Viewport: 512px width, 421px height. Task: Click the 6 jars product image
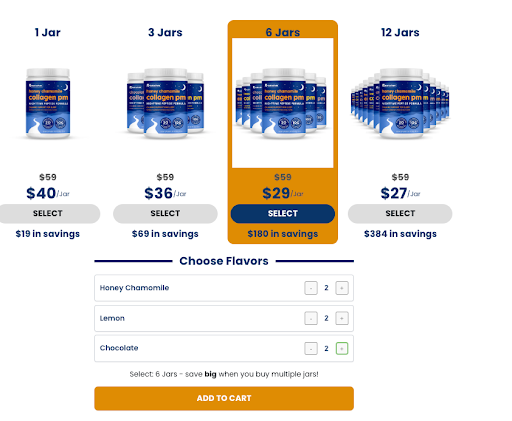[283, 103]
